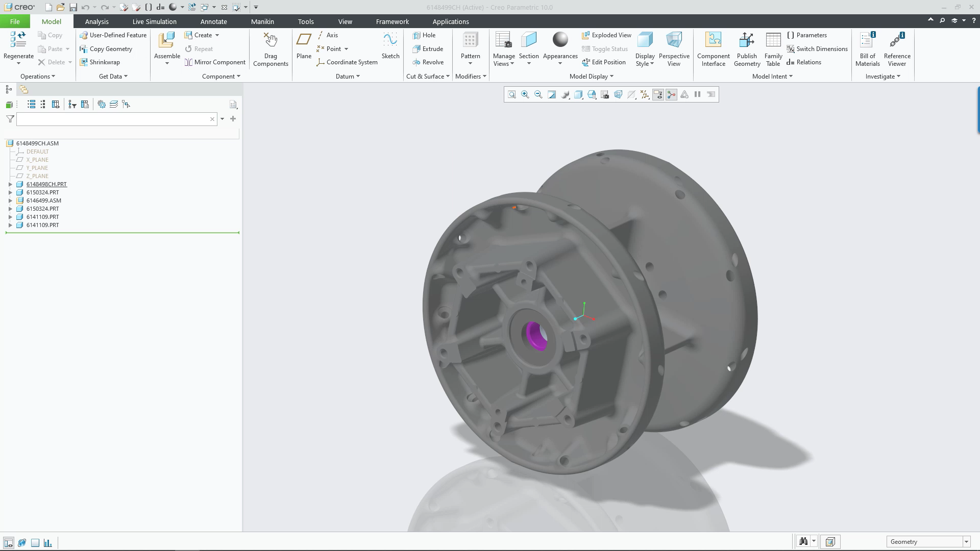The image size is (980, 551).
Task: Pause simulation display in graphics toolbar
Action: coord(697,94)
